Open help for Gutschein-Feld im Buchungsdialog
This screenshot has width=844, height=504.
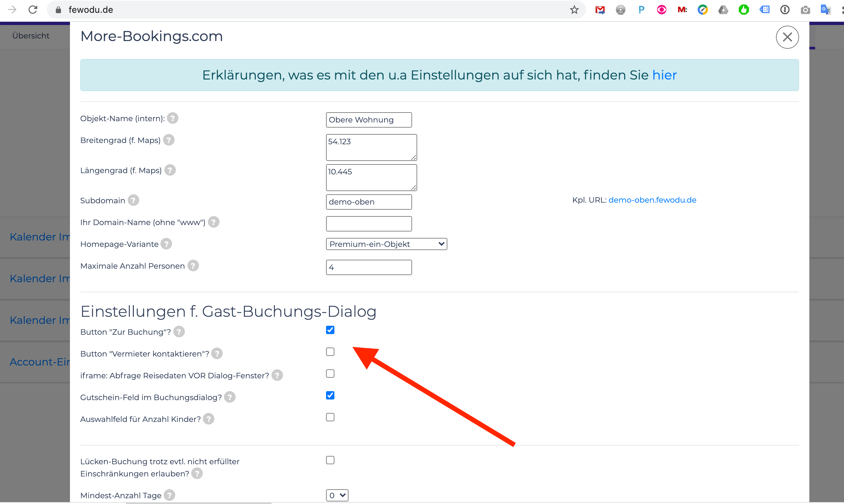click(x=230, y=397)
